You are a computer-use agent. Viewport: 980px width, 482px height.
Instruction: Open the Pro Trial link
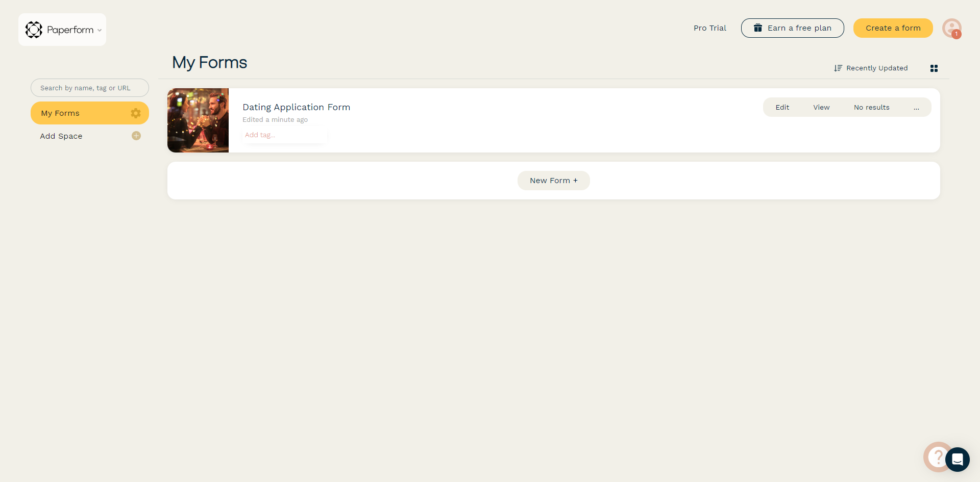click(709, 28)
